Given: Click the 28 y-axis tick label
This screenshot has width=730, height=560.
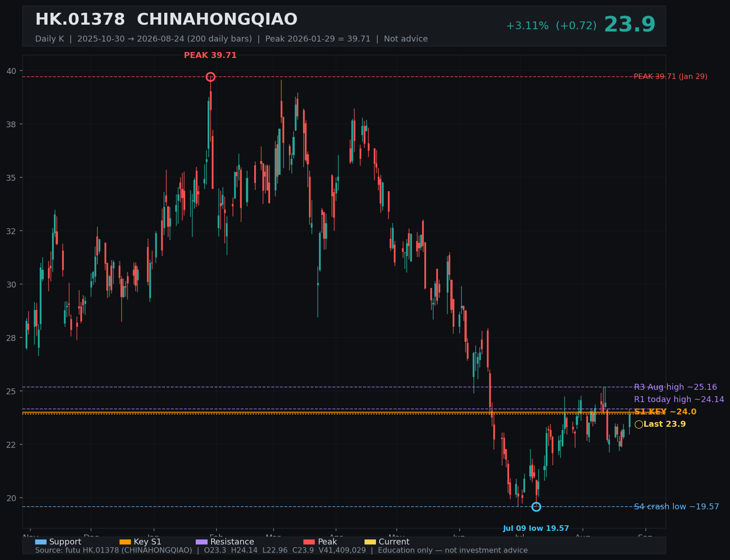Looking at the screenshot, I should point(11,338).
